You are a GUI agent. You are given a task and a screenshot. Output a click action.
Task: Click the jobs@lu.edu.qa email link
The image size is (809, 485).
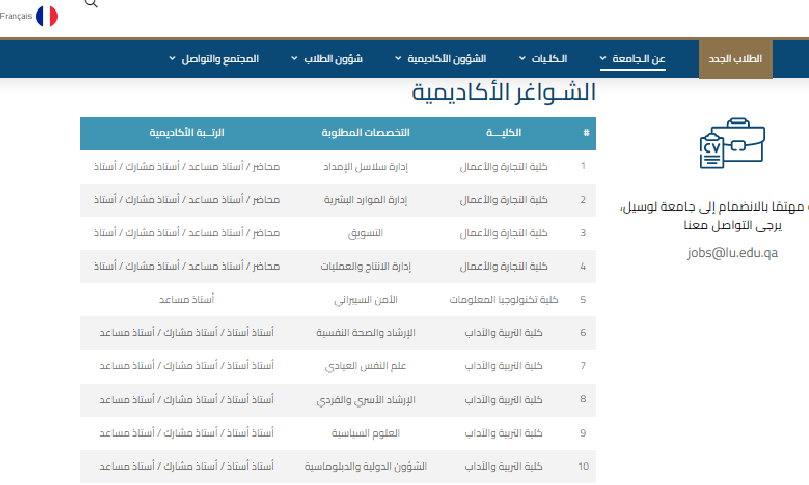click(x=731, y=254)
